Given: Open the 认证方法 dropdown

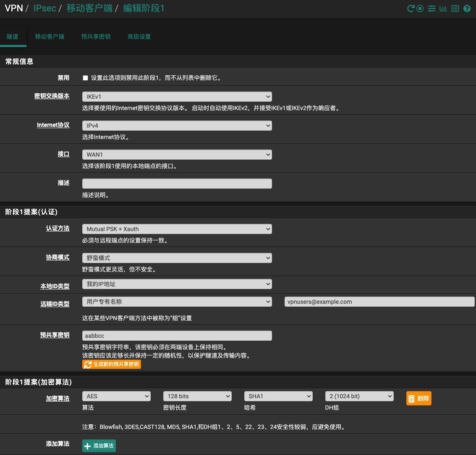Looking at the screenshot, I should coord(177,229).
